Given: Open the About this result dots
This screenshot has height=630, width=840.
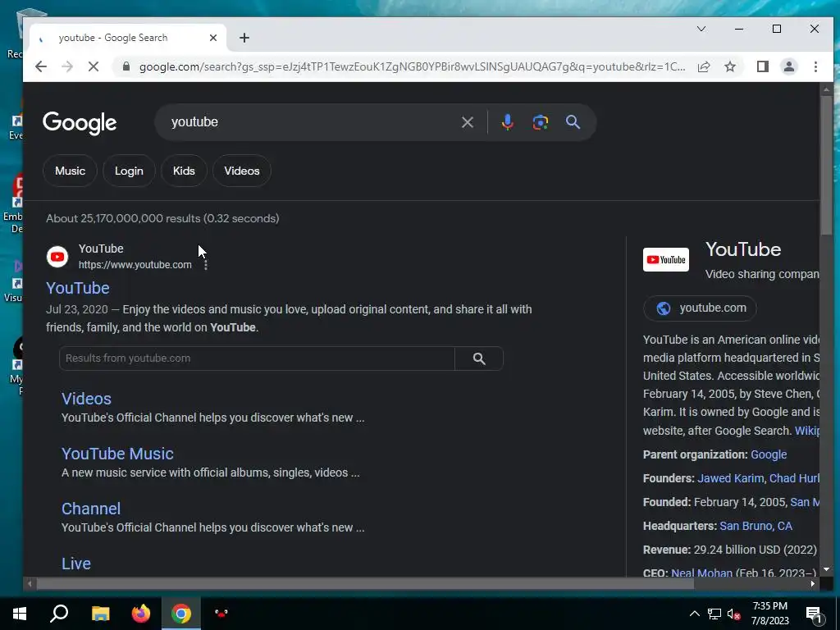Looking at the screenshot, I should pyautogui.click(x=206, y=265).
